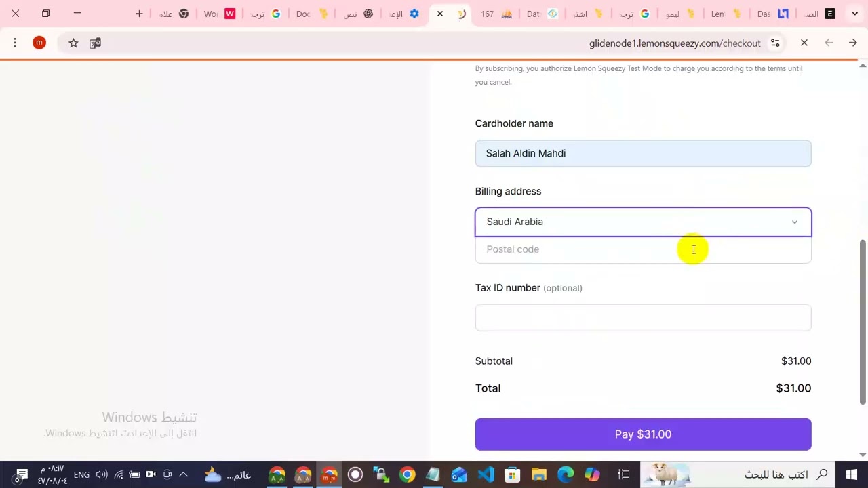Open Microsoft Store from the taskbar
The image size is (868, 488).
pyautogui.click(x=513, y=474)
